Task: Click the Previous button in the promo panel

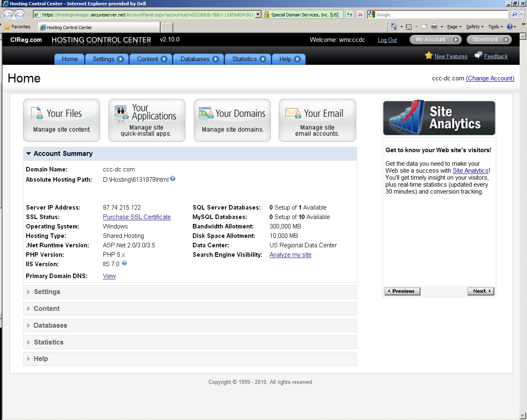Action: point(402,291)
